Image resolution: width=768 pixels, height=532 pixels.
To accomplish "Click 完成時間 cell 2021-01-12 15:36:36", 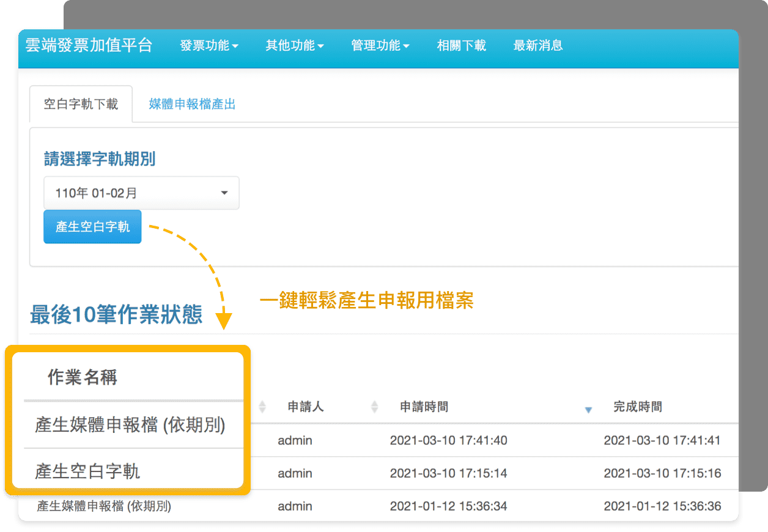I will click(662, 506).
